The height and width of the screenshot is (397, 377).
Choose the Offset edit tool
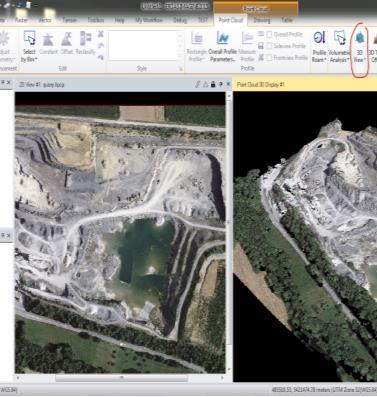[x=67, y=43]
